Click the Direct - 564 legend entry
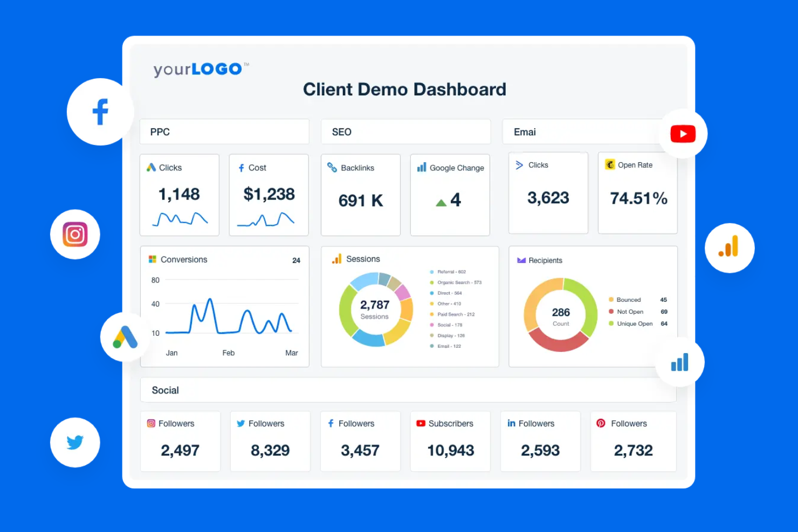 point(446,293)
